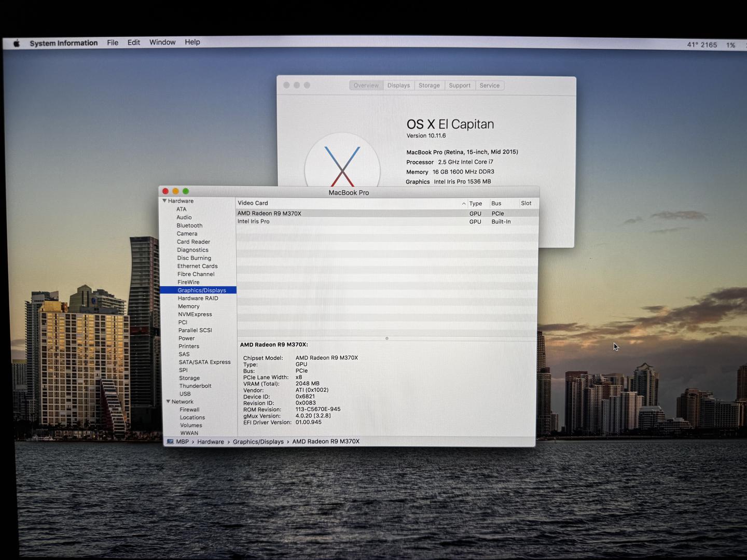This screenshot has width=747, height=560.
Task: Open the File menu
Action: click(113, 43)
